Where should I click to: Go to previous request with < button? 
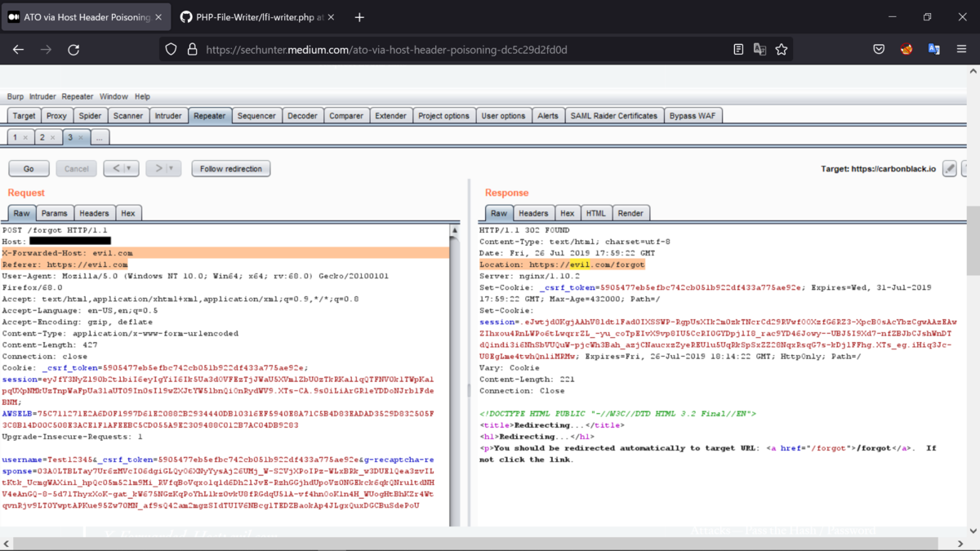[117, 169]
